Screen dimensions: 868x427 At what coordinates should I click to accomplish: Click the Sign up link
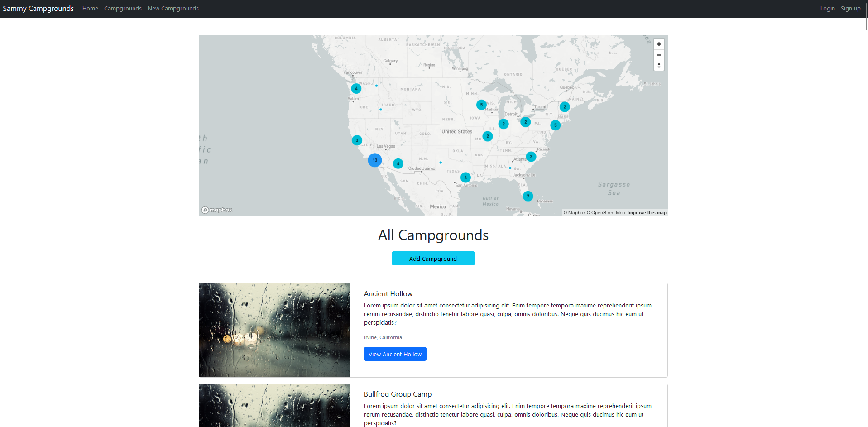point(850,8)
